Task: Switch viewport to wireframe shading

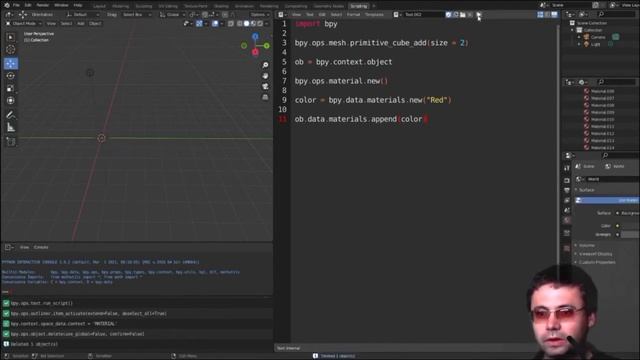Action: (x=240, y=24)
